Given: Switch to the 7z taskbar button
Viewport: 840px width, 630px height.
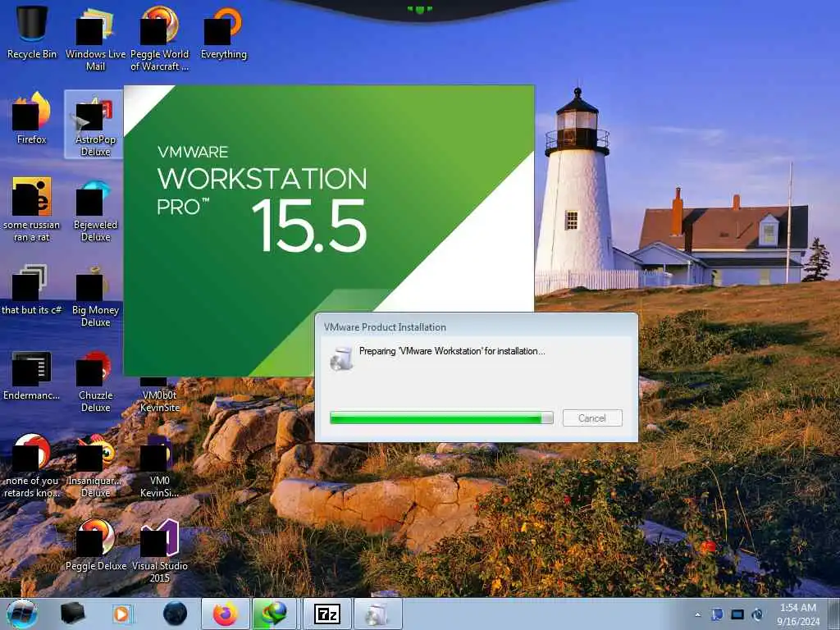Looking at the screenshot, I should pyautogui.click(x=326, y=614).
